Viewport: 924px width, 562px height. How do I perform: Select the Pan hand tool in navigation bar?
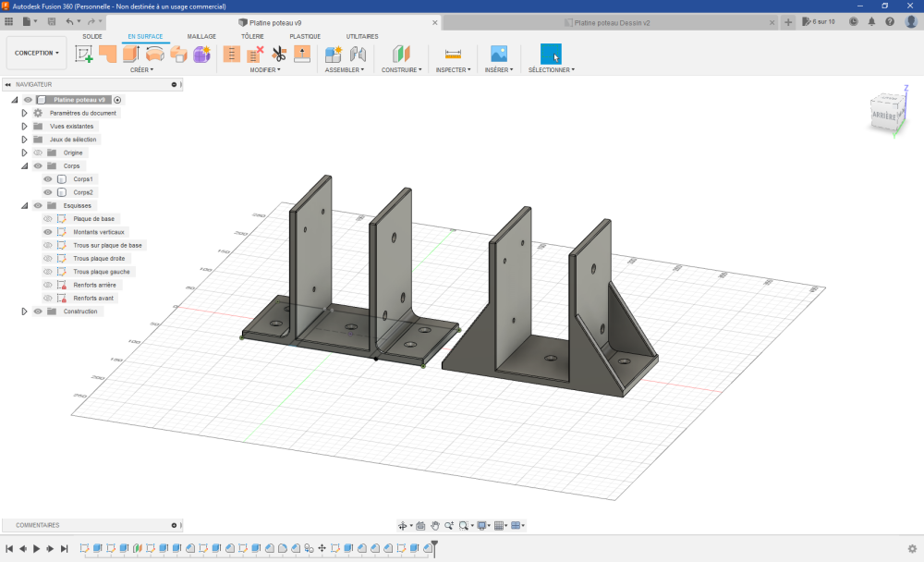[434, 525]
